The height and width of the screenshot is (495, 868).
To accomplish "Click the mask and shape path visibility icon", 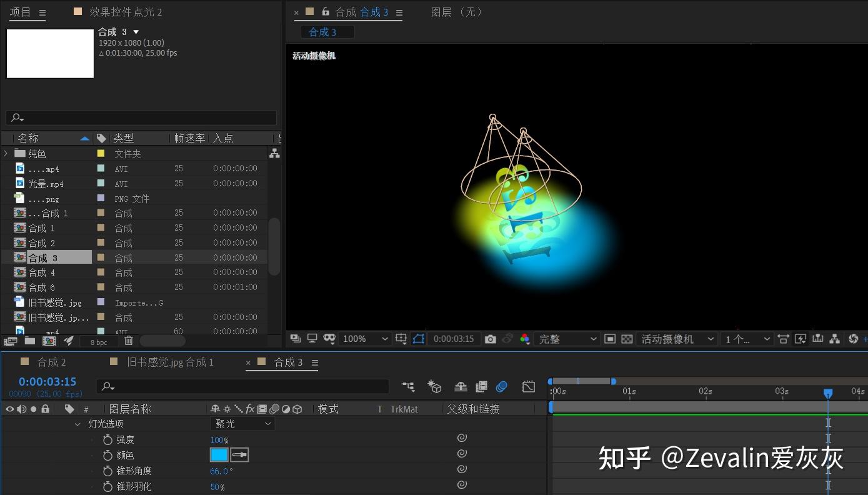I will pyautogui.click(x=419, y=339).
